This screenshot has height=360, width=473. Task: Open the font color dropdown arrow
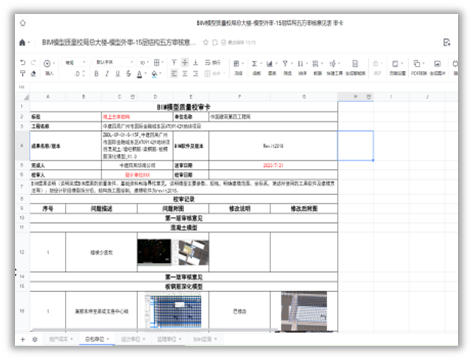(x=145, y=74)
